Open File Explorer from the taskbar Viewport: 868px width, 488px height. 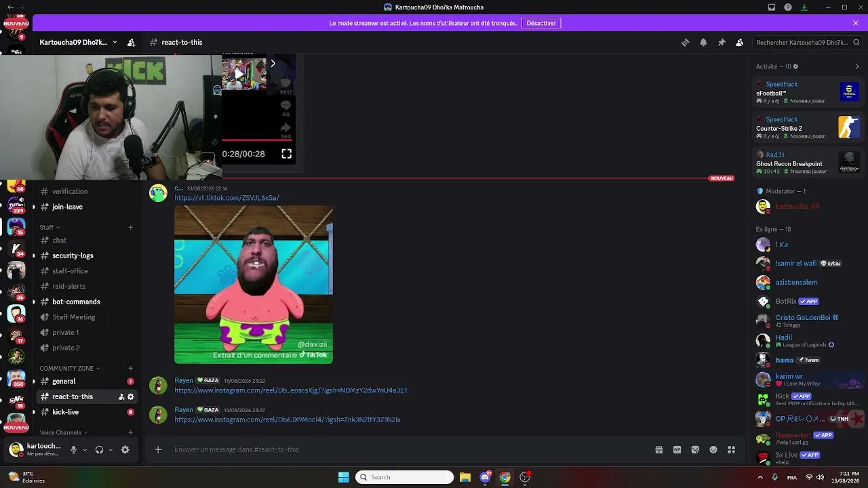coord(465,477)
